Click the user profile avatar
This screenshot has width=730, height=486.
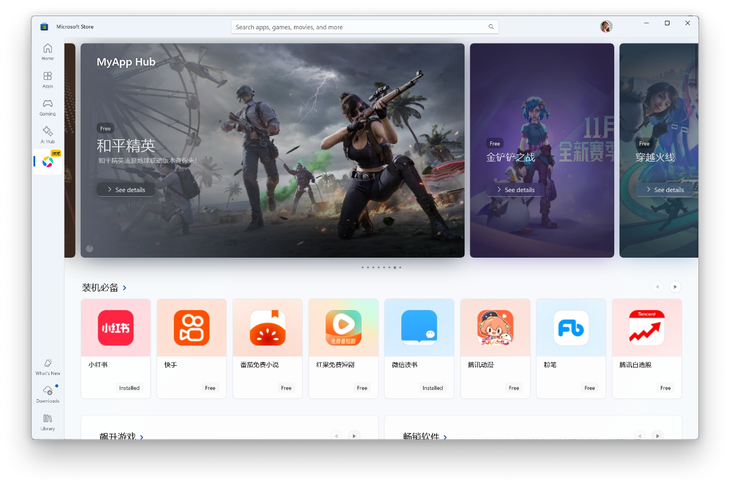point(606,27)
